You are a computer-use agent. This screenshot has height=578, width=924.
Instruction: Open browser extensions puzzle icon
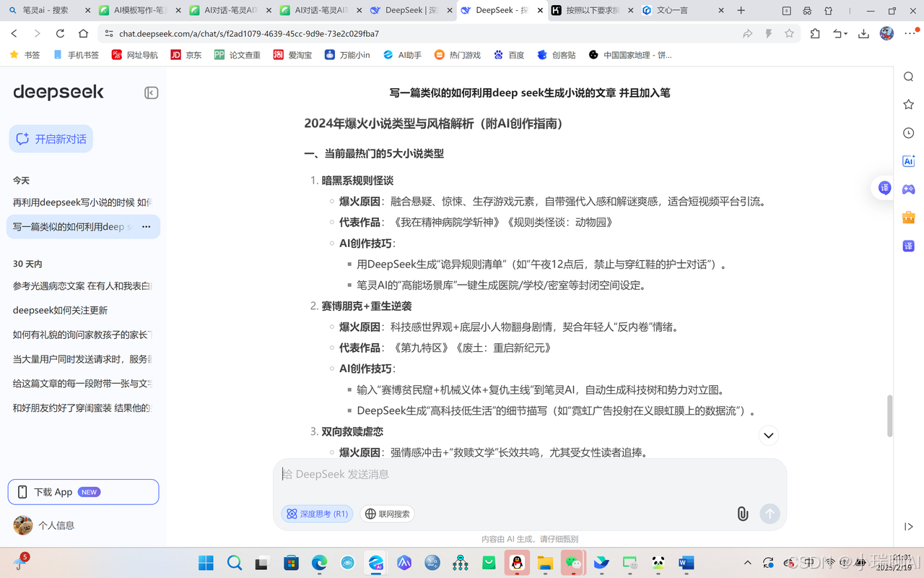pos(815,34)
